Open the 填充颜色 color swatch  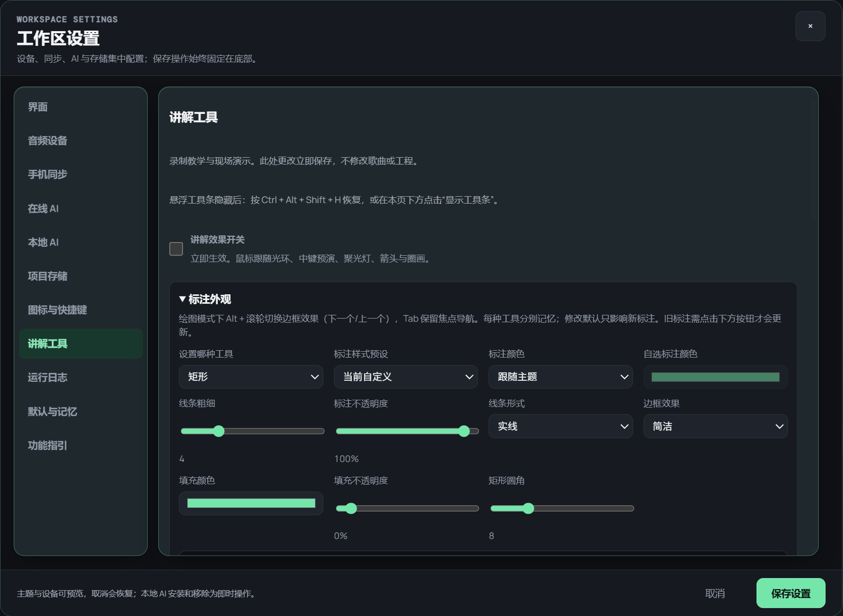pyautogui.click(x=251, y=503)
